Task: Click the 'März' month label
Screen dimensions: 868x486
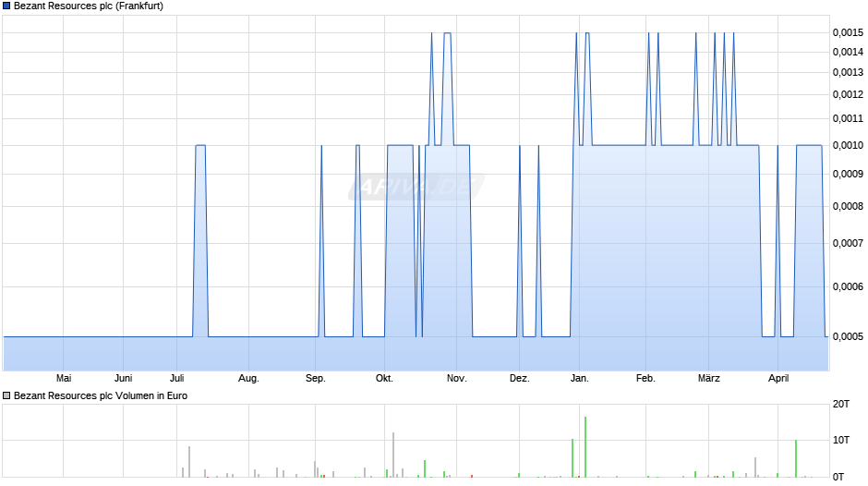Action: pyautogui.click(x=708, y=378)
